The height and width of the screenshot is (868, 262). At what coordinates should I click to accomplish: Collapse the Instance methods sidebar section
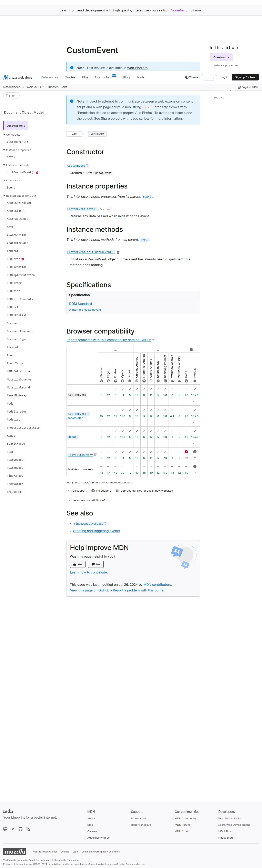pos(4,165)
